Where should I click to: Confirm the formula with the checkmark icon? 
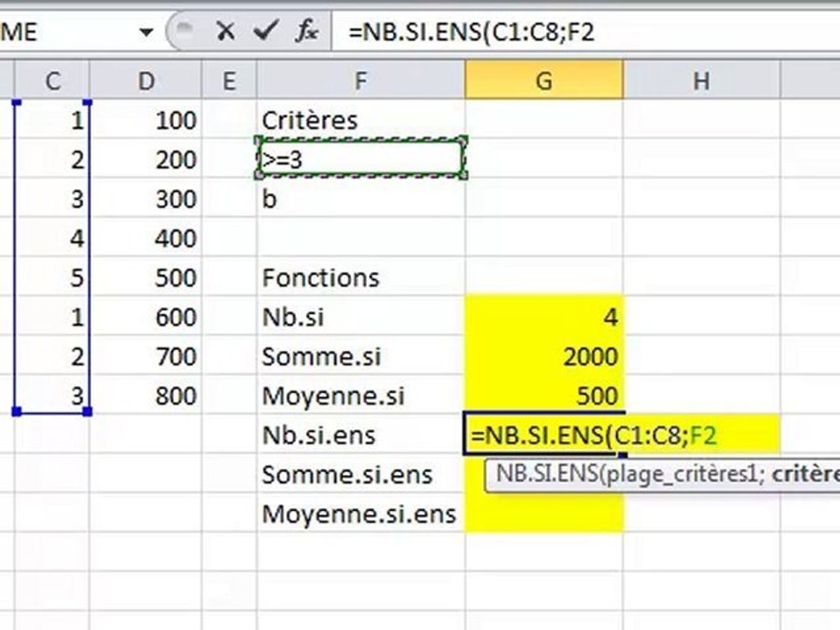pos(266,31)
